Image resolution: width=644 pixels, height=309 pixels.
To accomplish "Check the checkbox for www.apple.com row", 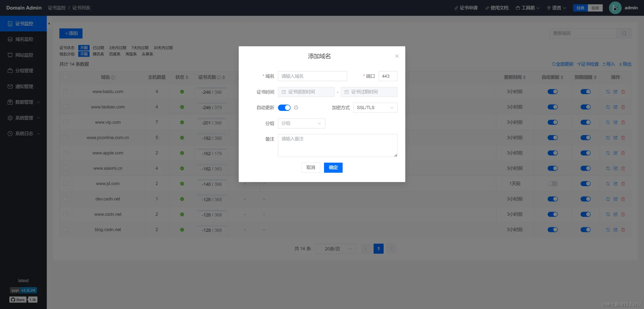I will click(66, 153).
